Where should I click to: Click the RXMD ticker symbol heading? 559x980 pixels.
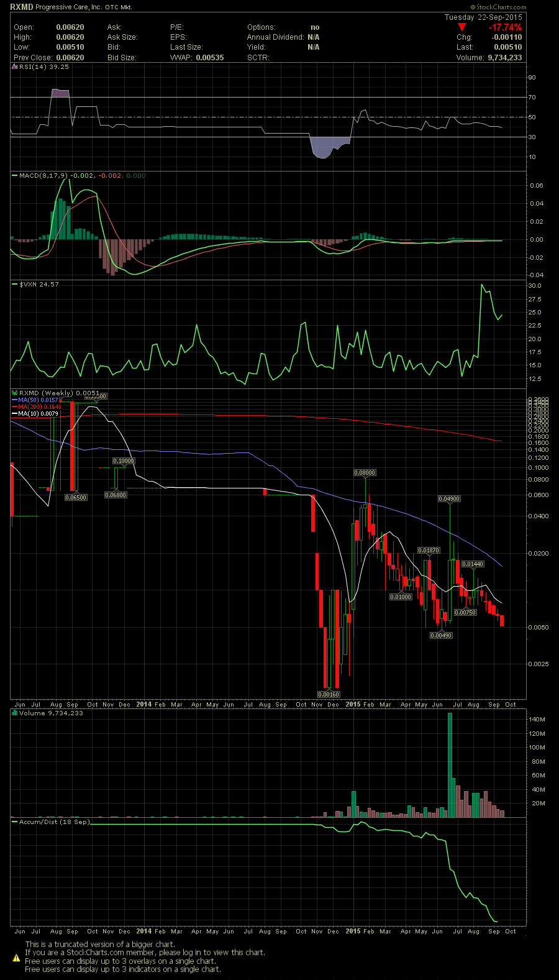[21, 7]
